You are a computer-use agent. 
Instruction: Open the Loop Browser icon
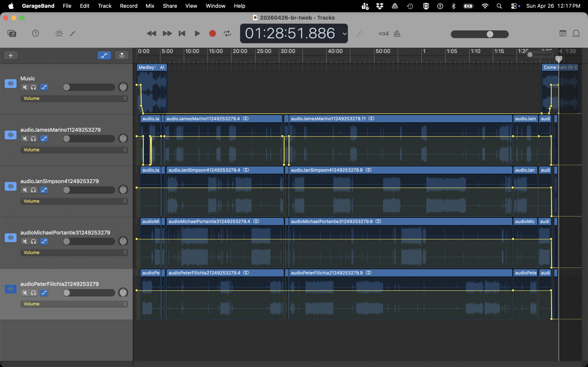pyautogui.click(x=576, y=33)
